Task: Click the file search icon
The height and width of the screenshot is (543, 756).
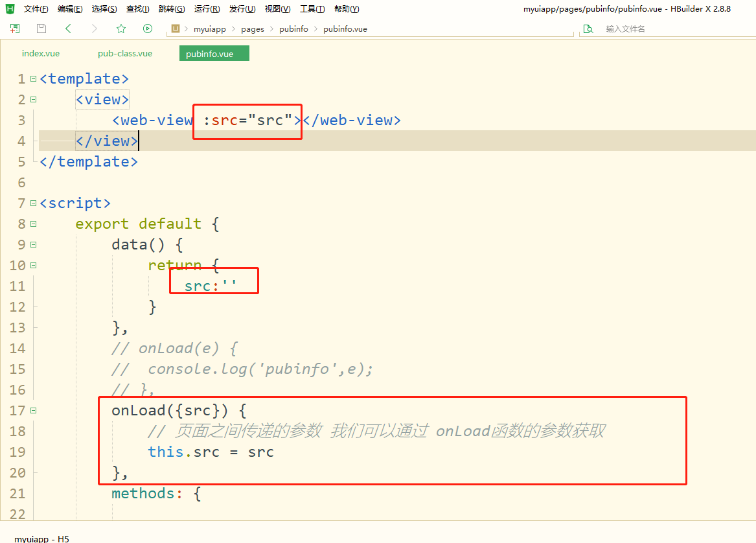Action: [x=588, y=29]
